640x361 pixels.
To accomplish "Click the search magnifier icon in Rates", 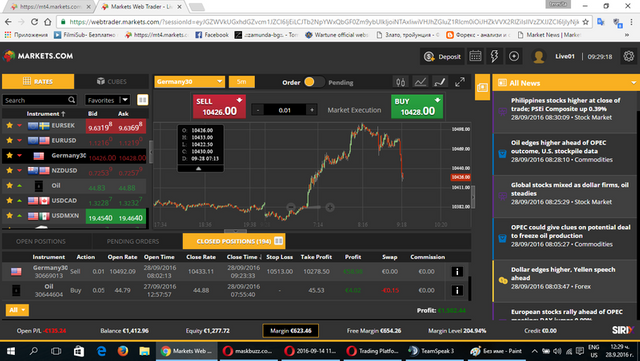I will [x=72, y=100].
